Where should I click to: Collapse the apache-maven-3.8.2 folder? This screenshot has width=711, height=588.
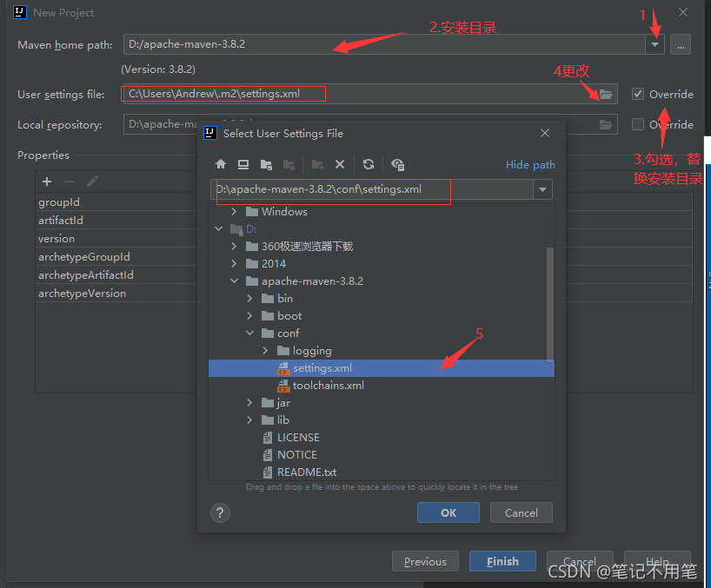234,281
